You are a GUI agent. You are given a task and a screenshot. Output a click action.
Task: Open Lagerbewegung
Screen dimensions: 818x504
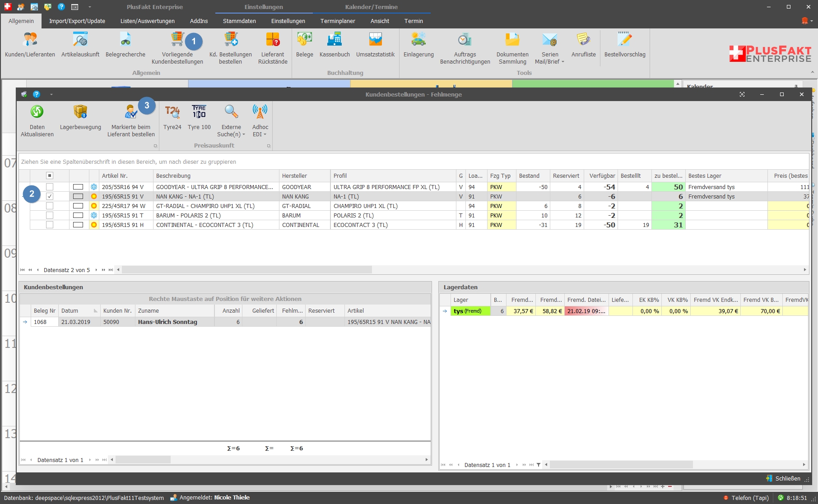[80, 117]
